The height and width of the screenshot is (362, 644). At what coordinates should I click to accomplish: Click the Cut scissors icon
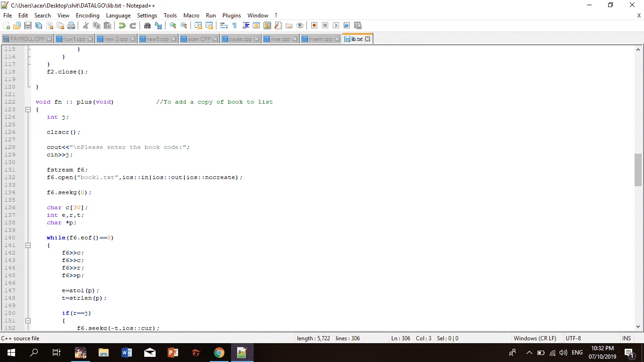pos(86,25)
